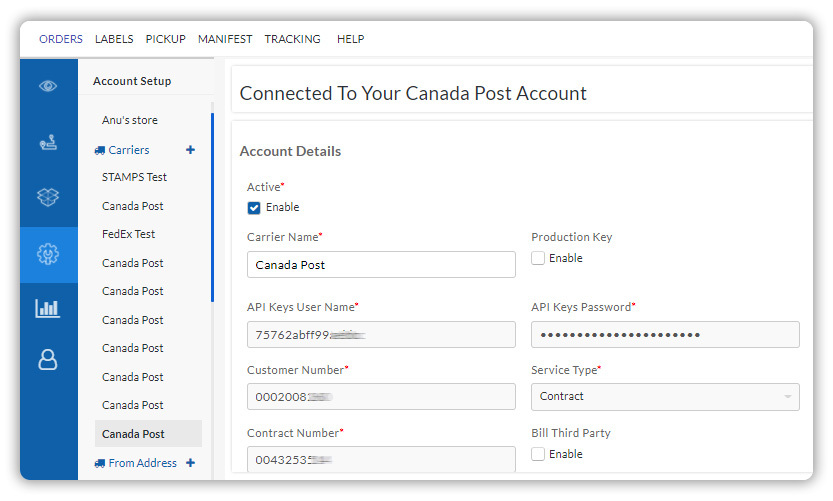Open the settings gear icon in sidebar
833x501 pixels.
click(48, 254)
